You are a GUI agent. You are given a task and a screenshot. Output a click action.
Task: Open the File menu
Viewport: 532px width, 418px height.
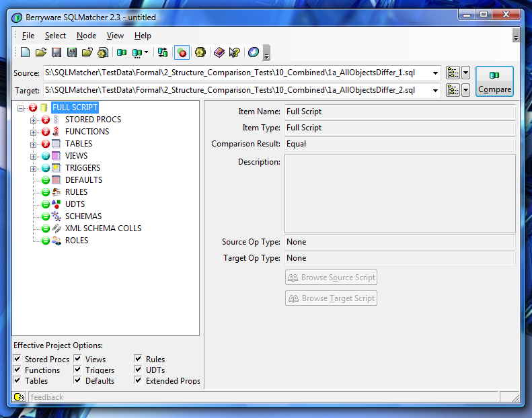pos(28,36)
